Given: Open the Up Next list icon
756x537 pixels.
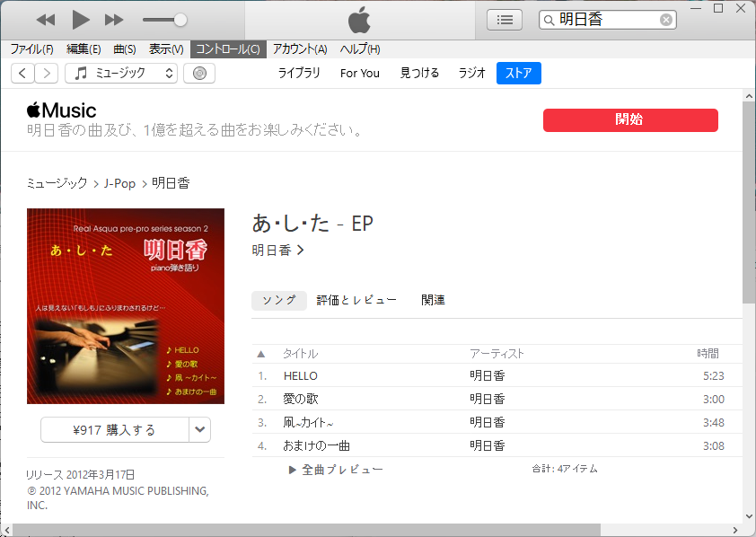Looking at the screenshot, I should (505, 20).
